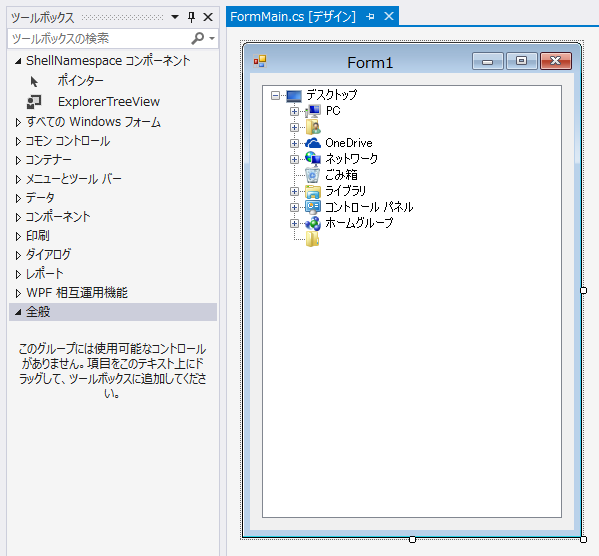
Task: Select the ホームグループ label in tree
Action: coord(359,223)
